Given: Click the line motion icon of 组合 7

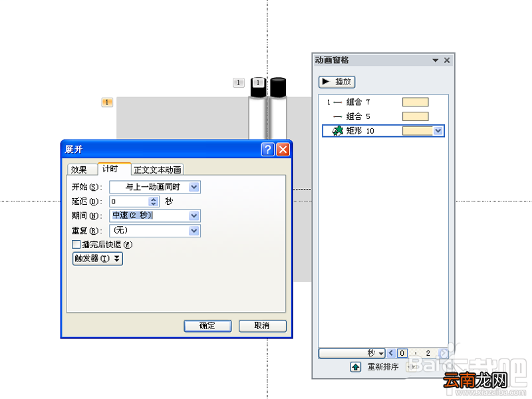Looking at the screenshot, I should (337, 102).
